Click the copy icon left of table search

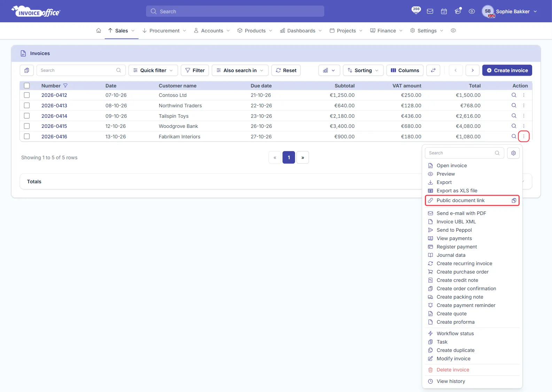click(27, 70)
